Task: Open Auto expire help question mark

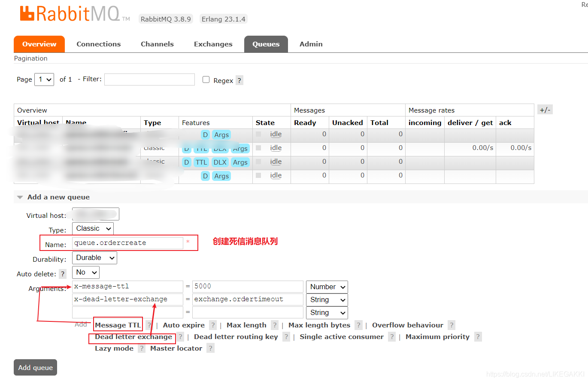Action: pyautogui.click(x=213, y=325)
